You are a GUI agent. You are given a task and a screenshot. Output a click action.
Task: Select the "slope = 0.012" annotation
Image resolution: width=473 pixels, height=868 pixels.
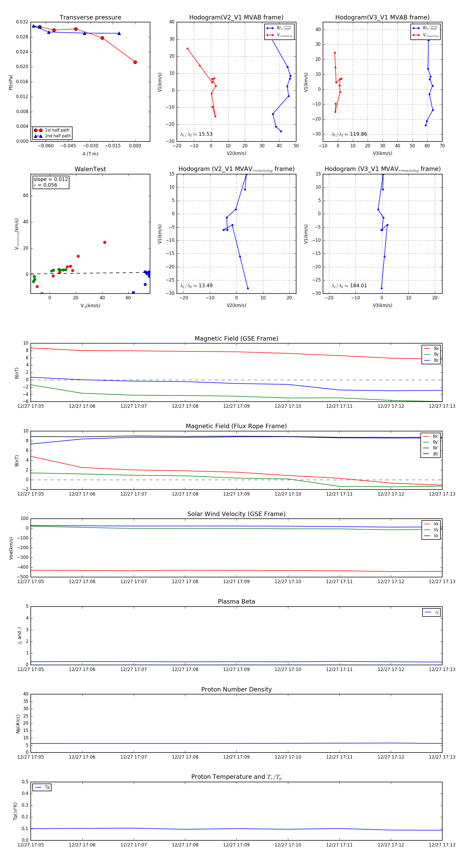click(x=50, y=179)
